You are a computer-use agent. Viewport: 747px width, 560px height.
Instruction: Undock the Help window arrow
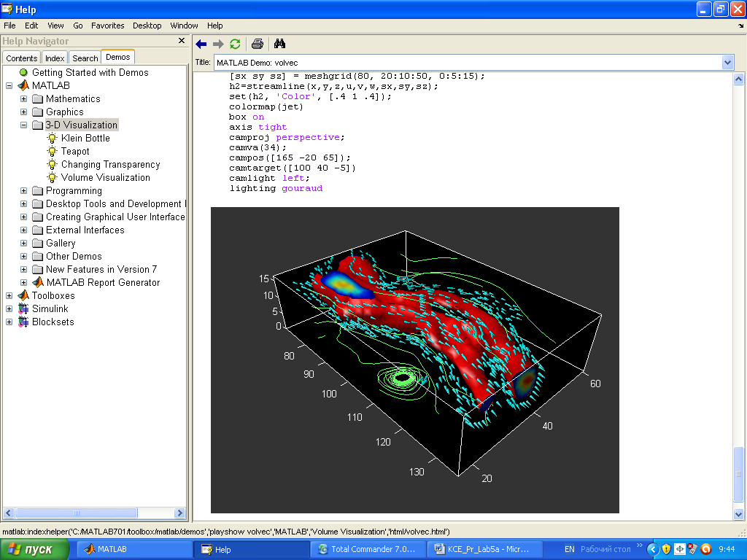(741, 26)
